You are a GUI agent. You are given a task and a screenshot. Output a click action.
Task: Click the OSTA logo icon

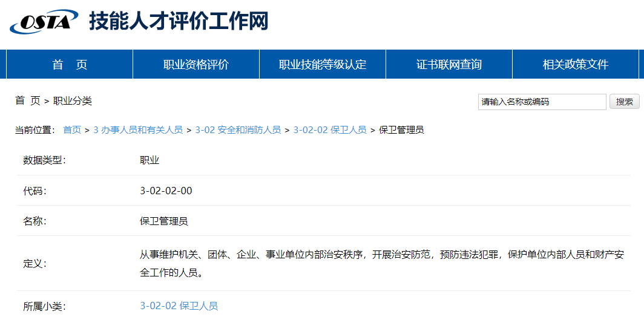(x=44, y=21)
